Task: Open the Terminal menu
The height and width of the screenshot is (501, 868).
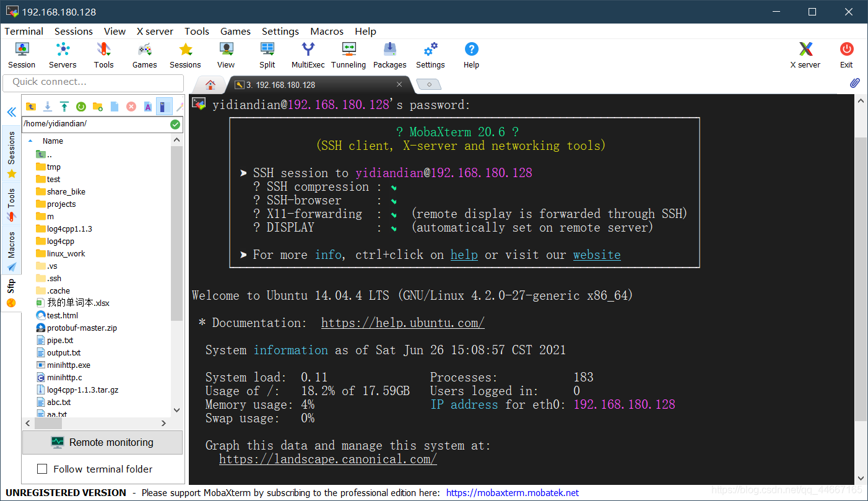Action: tap(24, 31)
